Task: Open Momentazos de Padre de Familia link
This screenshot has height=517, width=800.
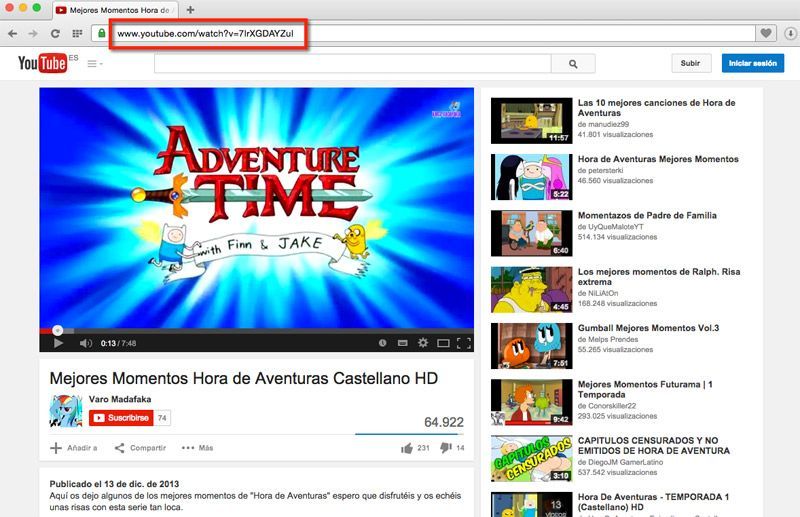Action: coord(647,215)
